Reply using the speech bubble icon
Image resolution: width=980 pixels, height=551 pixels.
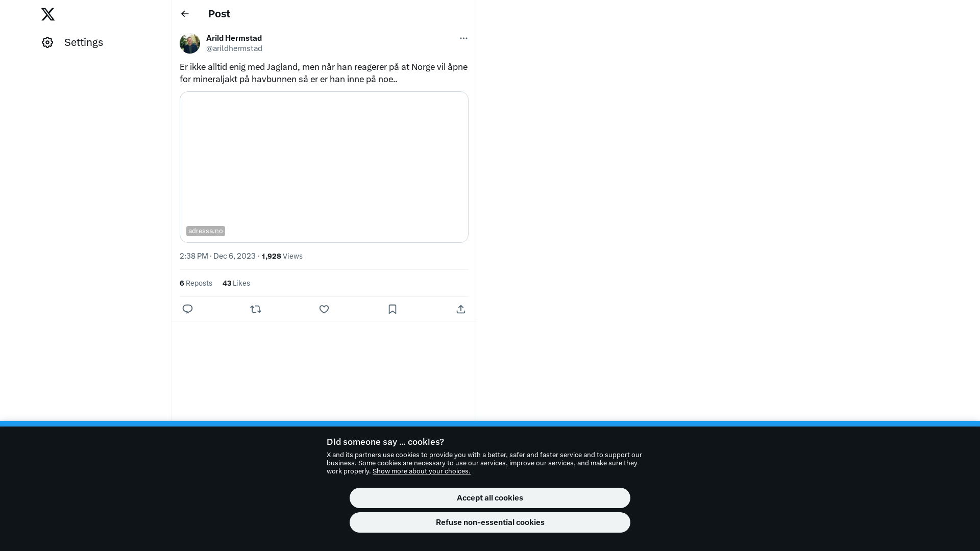[187, 309]
